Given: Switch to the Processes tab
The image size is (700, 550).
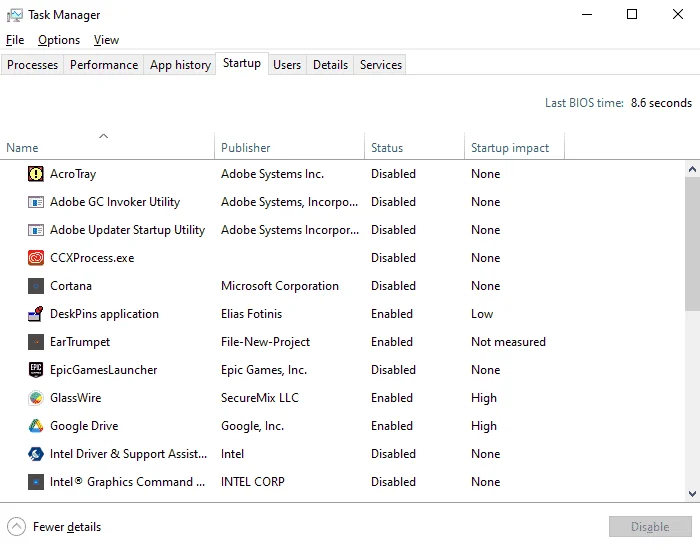Looking at the screenshot, I should (x=32, y=65).
